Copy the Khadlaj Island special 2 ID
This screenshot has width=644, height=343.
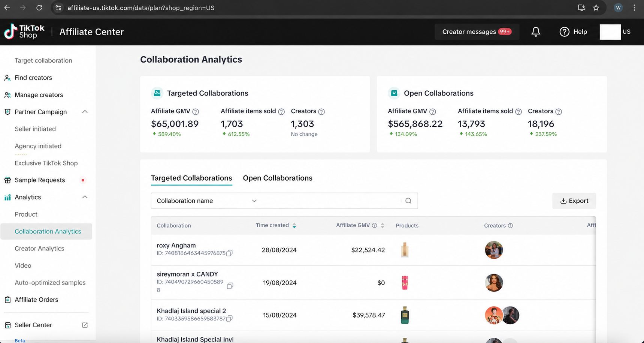point(230,318)
